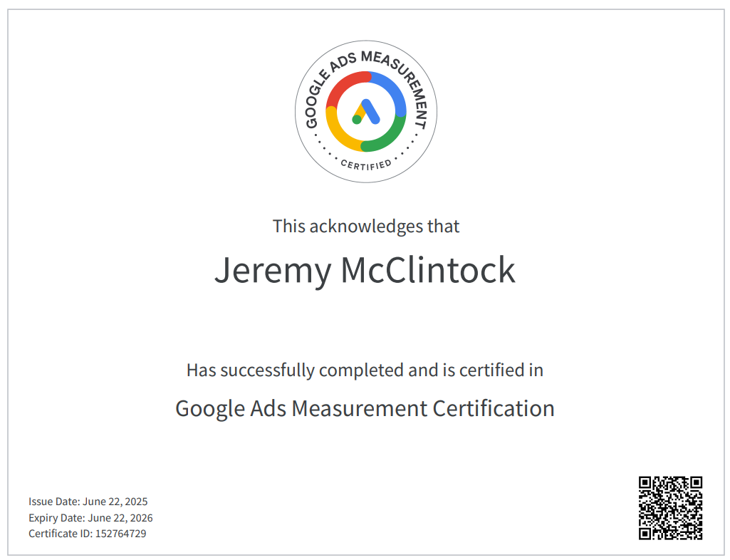Click the June 22, 2026 date text

point(120,517)
